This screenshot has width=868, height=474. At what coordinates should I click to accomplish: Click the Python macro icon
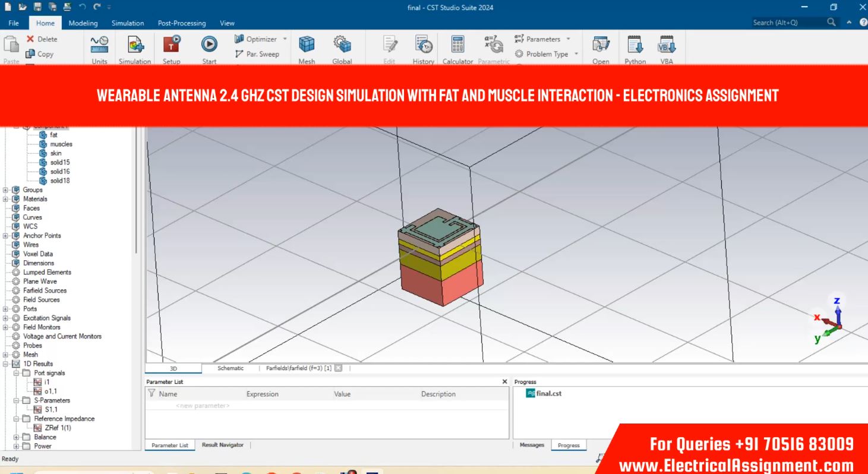635,45
